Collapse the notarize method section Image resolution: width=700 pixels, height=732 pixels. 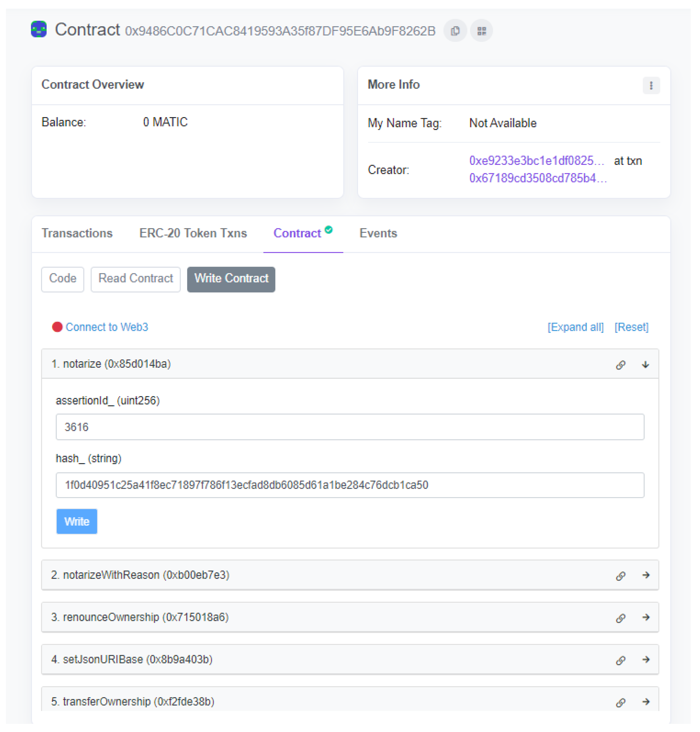645,364
